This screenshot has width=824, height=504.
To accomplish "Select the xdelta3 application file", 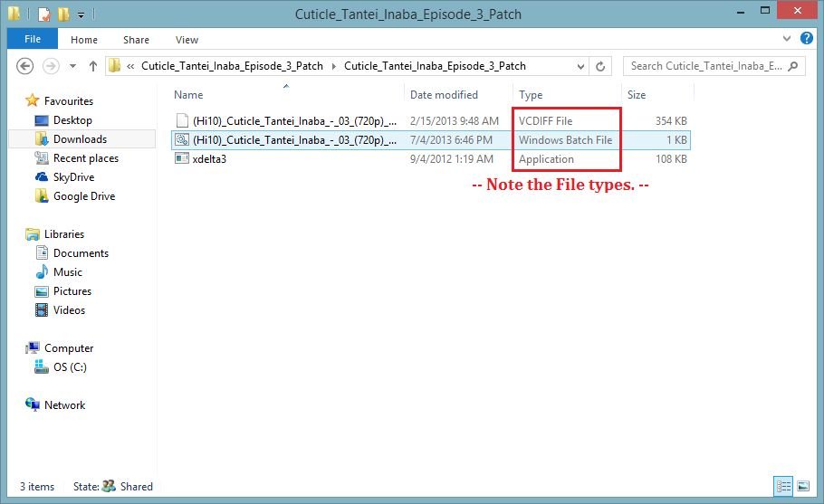I will [x=208, y=159].
